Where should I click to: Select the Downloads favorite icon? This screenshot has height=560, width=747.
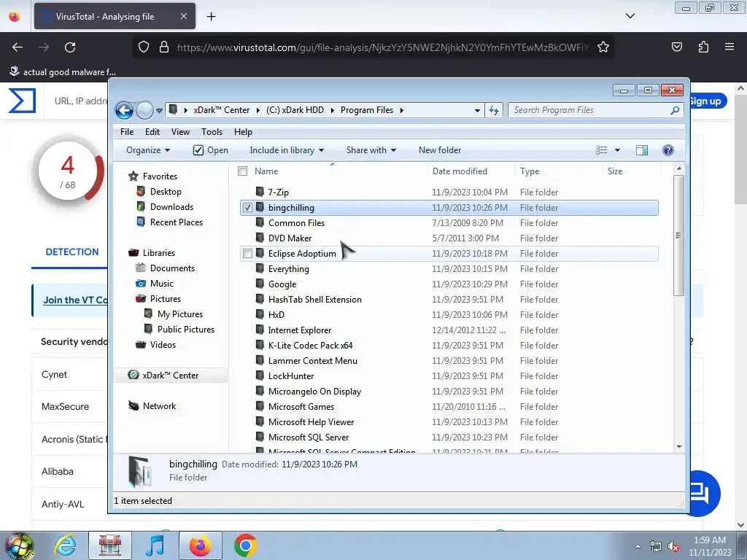tap(141, 206)
